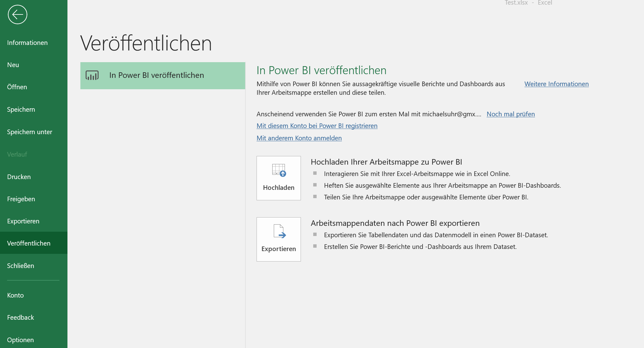The image size is (644, 348).
Task: Open the Feedback page
Action: [34, 318]
